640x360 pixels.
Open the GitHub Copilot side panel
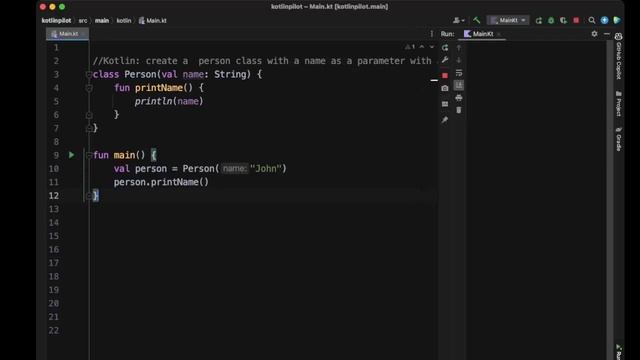click(x=618, y=56)
